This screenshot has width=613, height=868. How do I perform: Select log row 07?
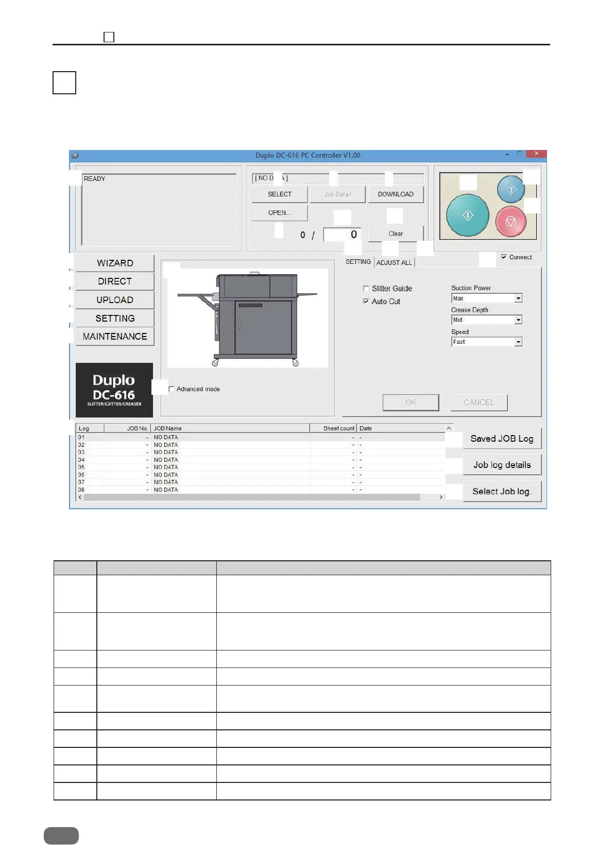[261, 482]
